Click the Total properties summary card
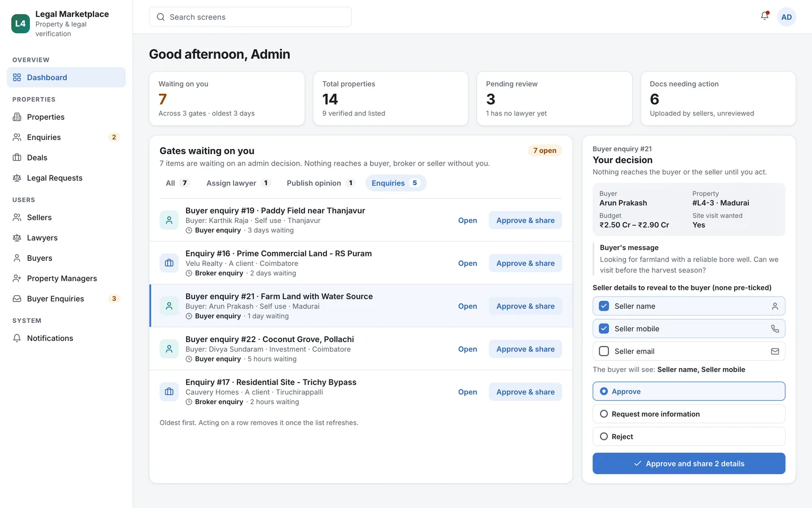The width and height of the screenshot is (812, 508). click(x=391, y=98)
